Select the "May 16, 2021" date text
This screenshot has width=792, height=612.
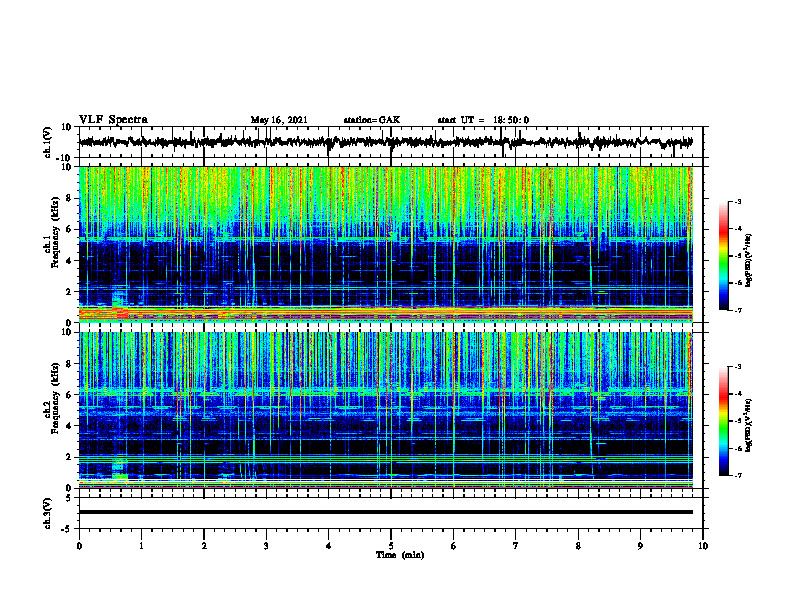(x=279, y=120)
